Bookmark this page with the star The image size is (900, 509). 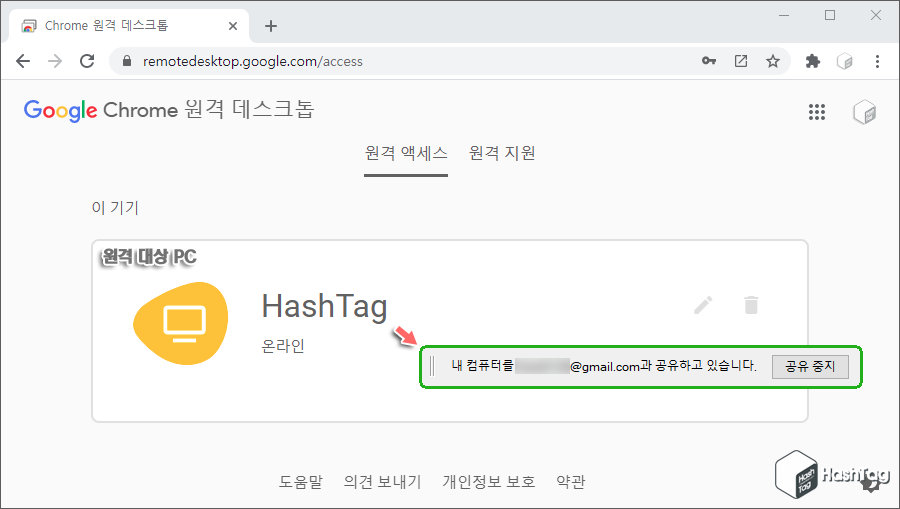[x=773, y=61]
